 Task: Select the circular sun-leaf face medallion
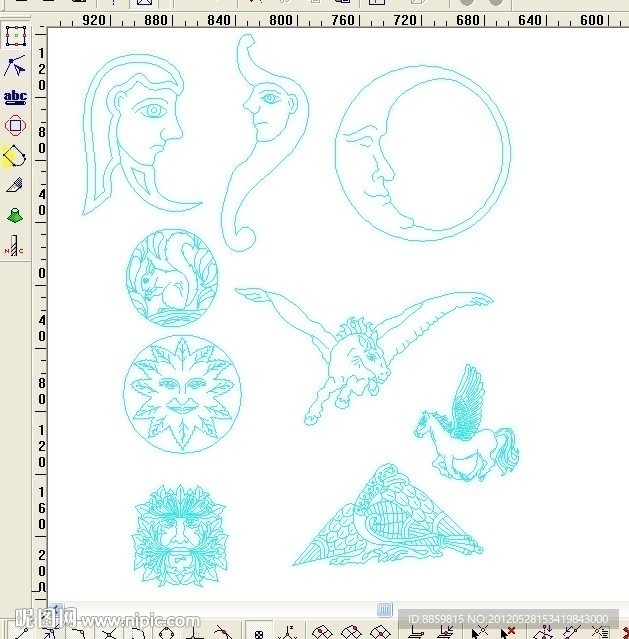(182, 392)
